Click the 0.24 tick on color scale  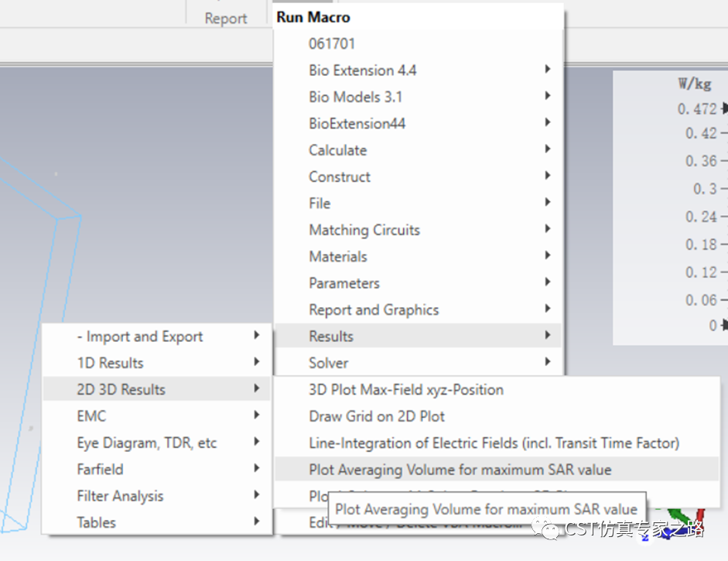click(701, 217)
